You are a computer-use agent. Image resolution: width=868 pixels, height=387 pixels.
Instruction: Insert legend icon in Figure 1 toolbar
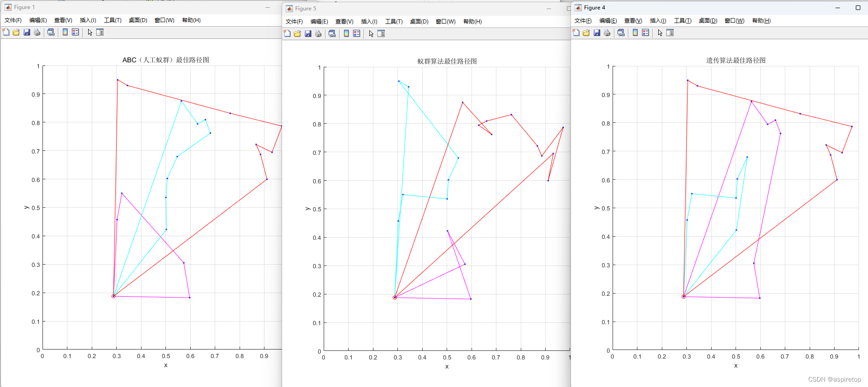tap(75, 32)
